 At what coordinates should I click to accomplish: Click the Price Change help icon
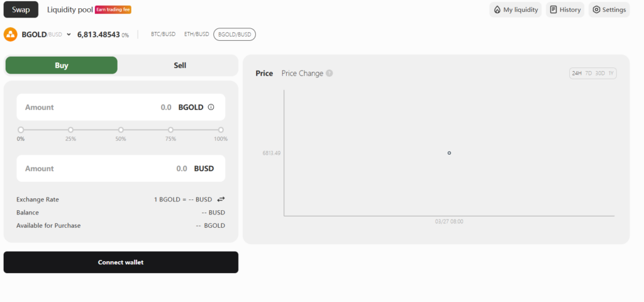[x=330, y=74]
